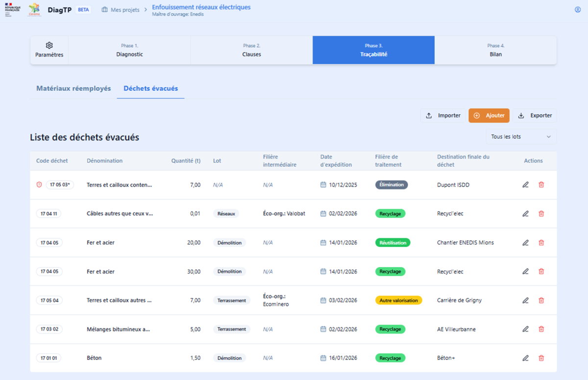The height and width of the screenshot is (380, 588).
Task: Click the yellow Autre valorisation badge
Action: [x=398, y=300]
